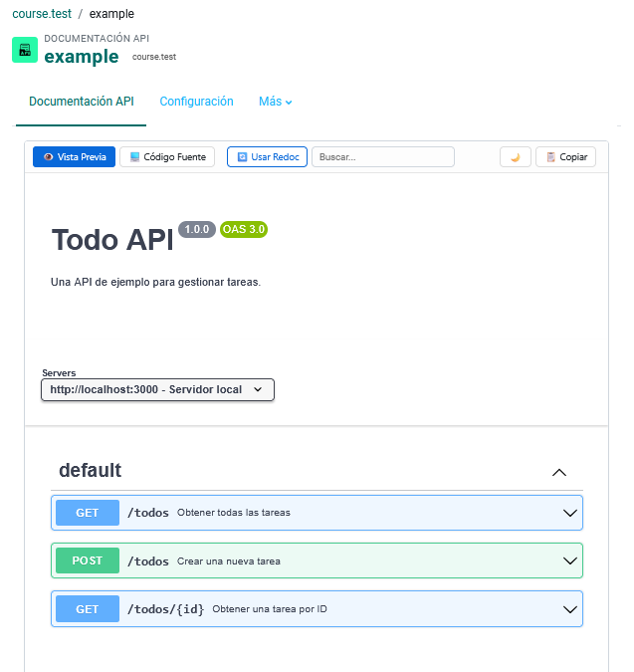This screenshot has height=672, width=634.
Task: Click the Todo API title
Action: pos(112,240)
